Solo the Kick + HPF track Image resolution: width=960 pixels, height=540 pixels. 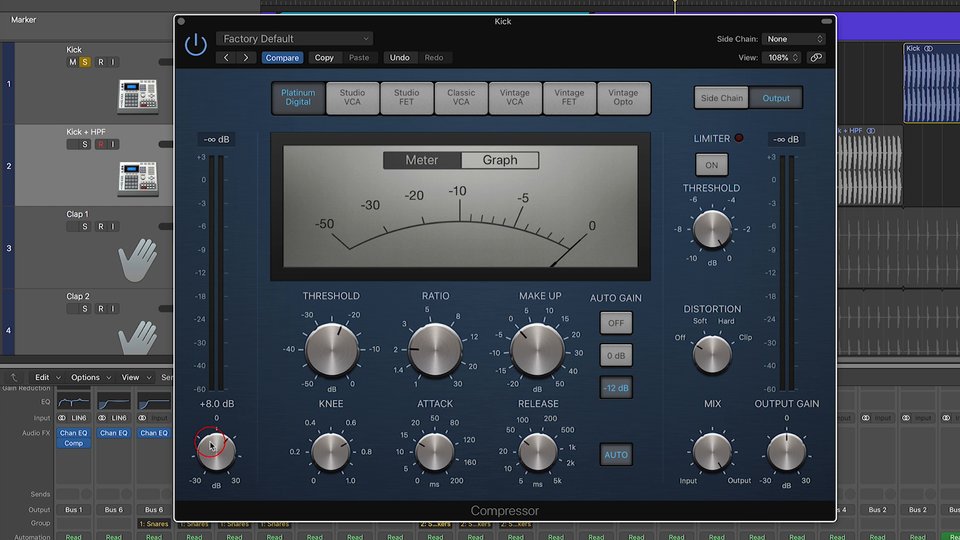84,144
